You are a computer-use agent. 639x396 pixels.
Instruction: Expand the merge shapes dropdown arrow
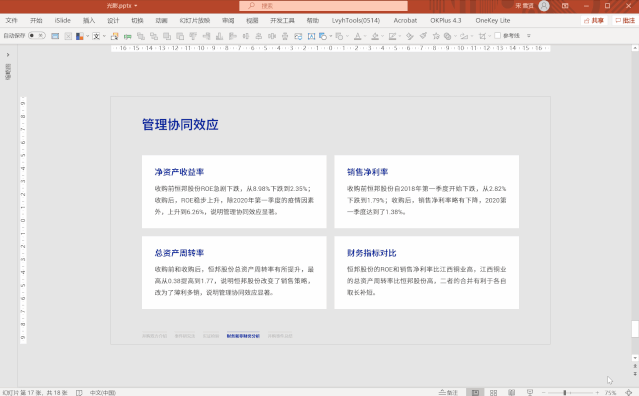pyautogui.click(x=348, y=36)
